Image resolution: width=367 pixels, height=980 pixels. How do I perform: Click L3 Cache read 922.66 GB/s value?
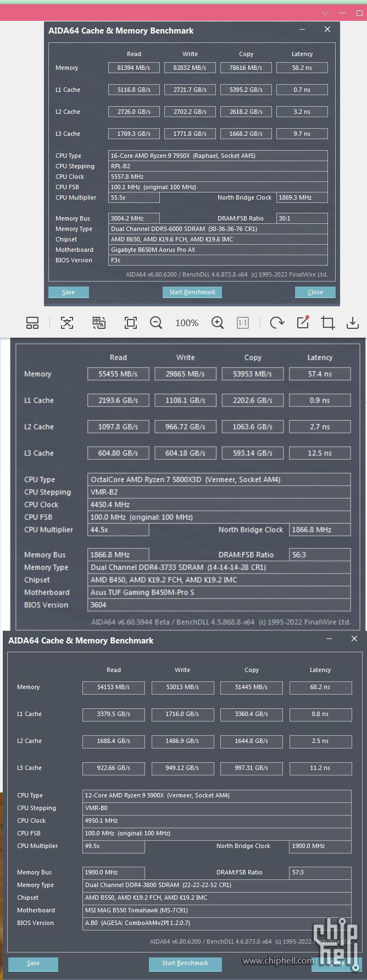pos(114,768)
